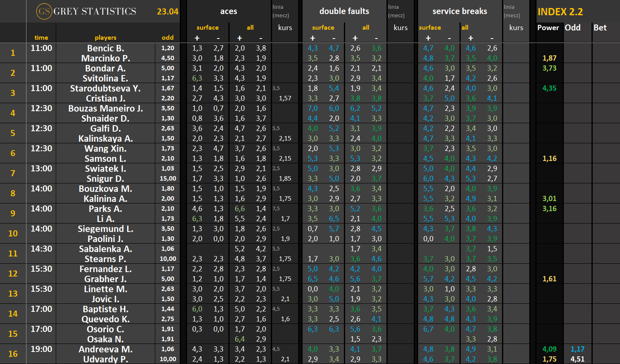Screen dimensions: 620x364
Task: Click the INDEX 2.2 header
Action: (560, 12)
